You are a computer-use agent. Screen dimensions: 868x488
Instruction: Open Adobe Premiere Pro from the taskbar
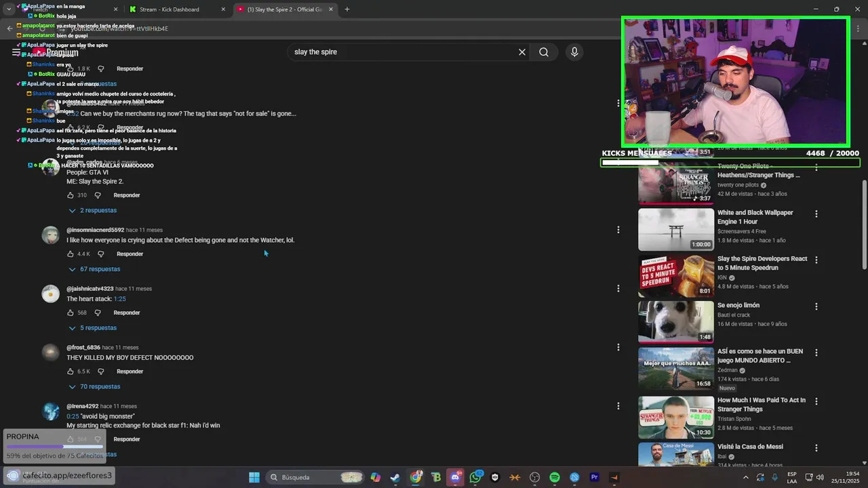click(x=595, y=477)
